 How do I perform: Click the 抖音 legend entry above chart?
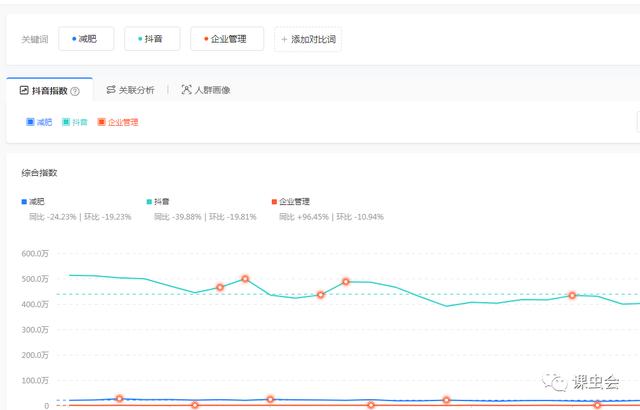click(x=158, y=202)
